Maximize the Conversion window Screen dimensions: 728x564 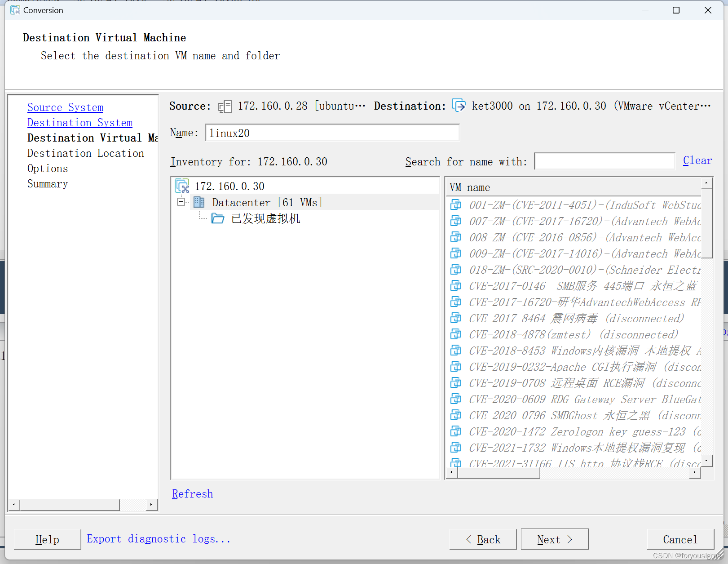[x=676, y=10]
